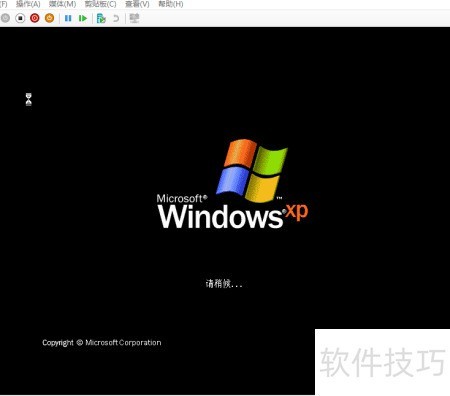Open the 媒体(M) menu
The image size is (450, 396).
coord(62,4)
